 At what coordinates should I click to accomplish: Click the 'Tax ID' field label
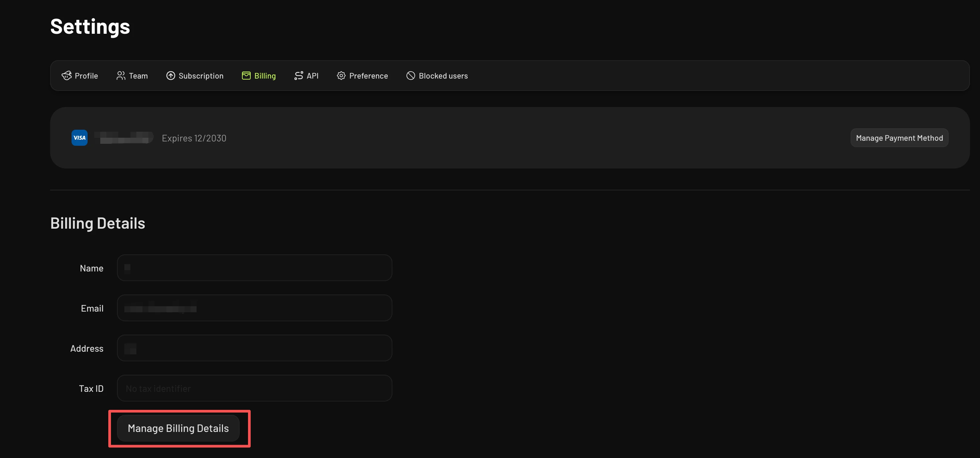click(x=91, y=388)
